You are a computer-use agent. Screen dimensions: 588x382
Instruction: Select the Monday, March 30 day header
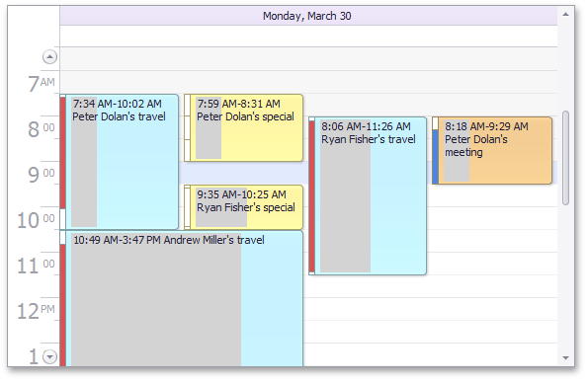click(x=308, y=16)
